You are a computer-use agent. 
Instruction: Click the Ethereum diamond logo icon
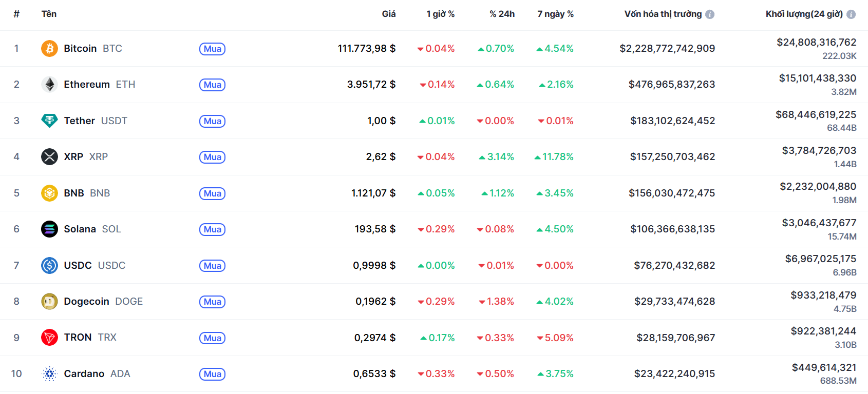coord(49,85)
